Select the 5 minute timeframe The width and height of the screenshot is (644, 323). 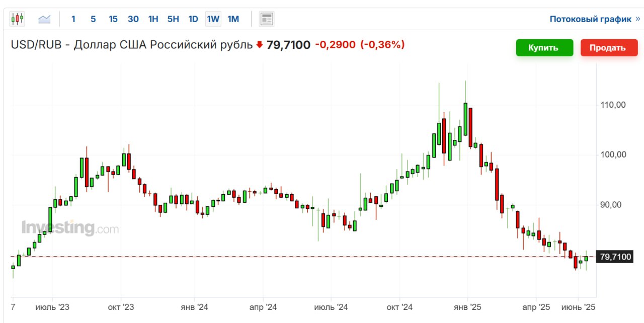pos(93,19)
